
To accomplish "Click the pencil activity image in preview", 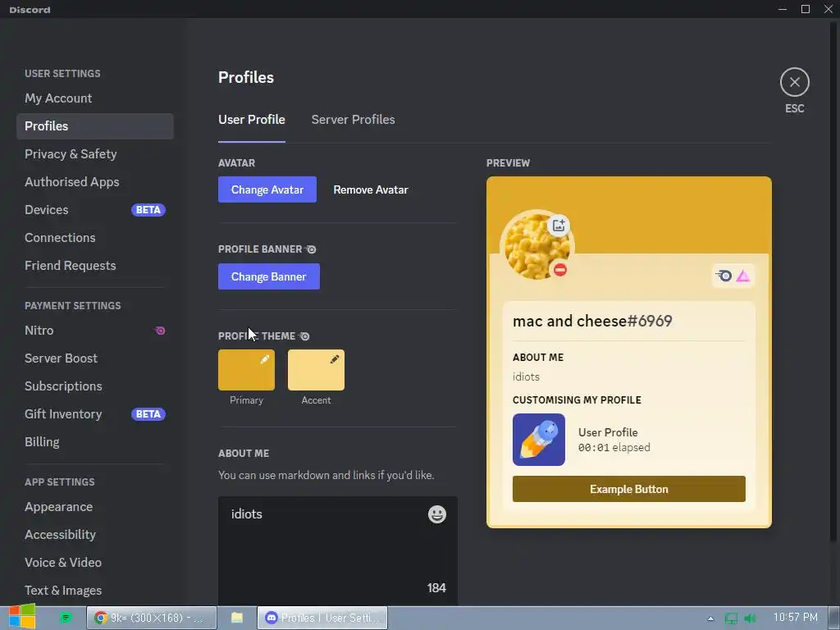I will 538,440.
